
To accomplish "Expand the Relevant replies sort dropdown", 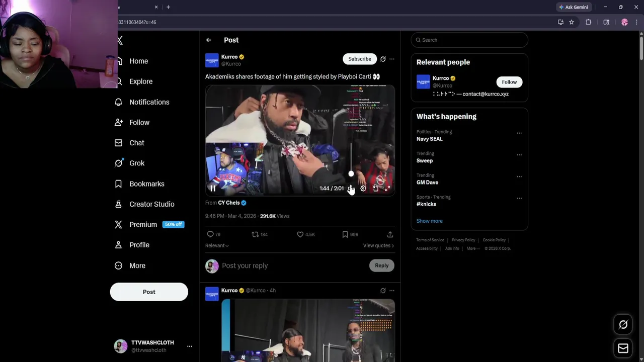I will pyautogui.click(x=217, y=245).
